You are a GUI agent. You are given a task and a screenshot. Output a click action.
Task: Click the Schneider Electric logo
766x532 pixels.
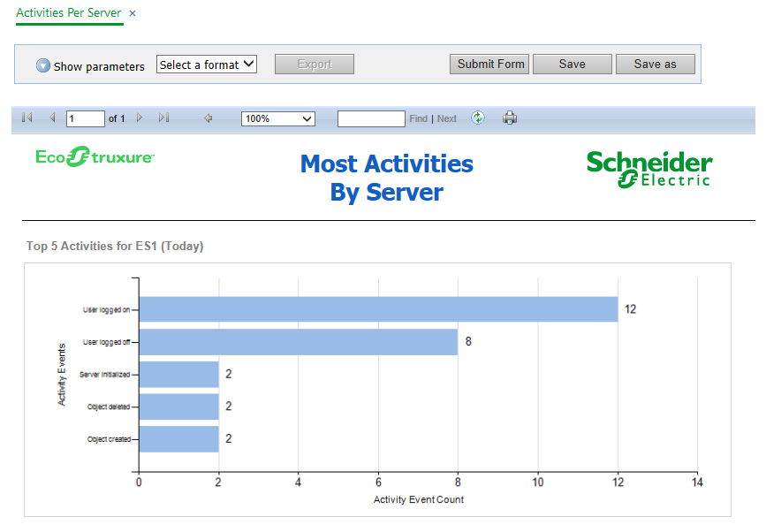pyautogui.click(x=649, y=169)
